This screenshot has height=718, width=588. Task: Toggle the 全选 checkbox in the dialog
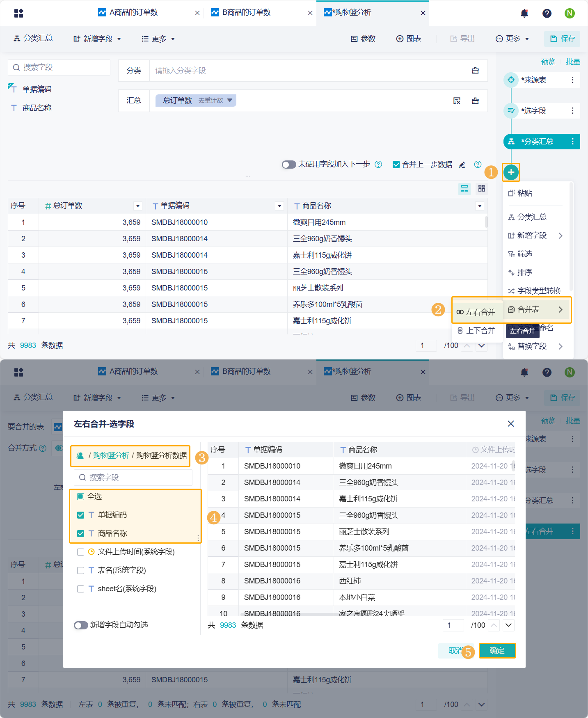[x=81, y=496]
